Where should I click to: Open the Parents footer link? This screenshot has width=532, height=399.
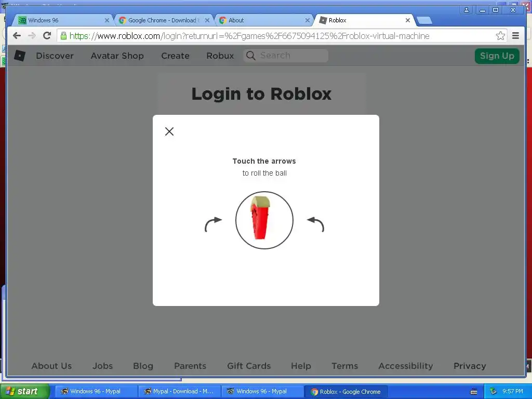click(190, 366)
